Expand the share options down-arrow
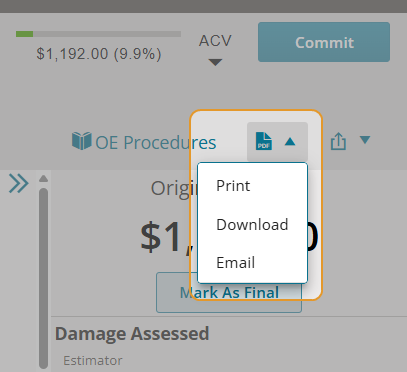Screen dimensions: 407x372 [365, 140]
